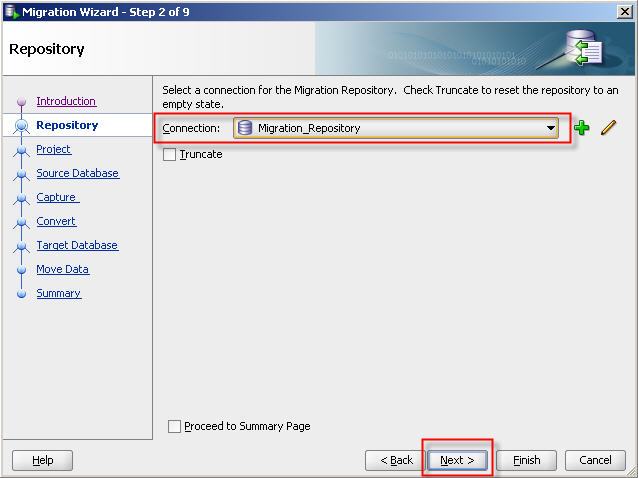Click the Introduction step bullet node
This screenshot has width=638, height=478.
[22, 101]
